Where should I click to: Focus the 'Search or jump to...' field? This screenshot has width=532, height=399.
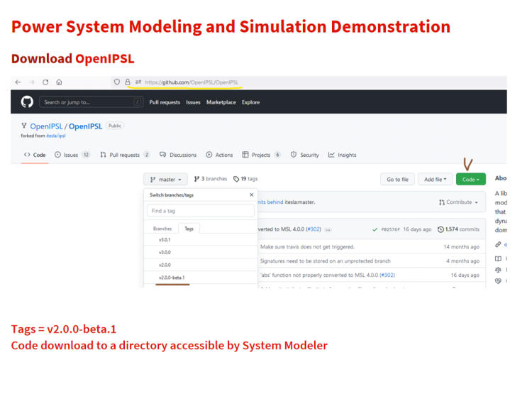91,102
